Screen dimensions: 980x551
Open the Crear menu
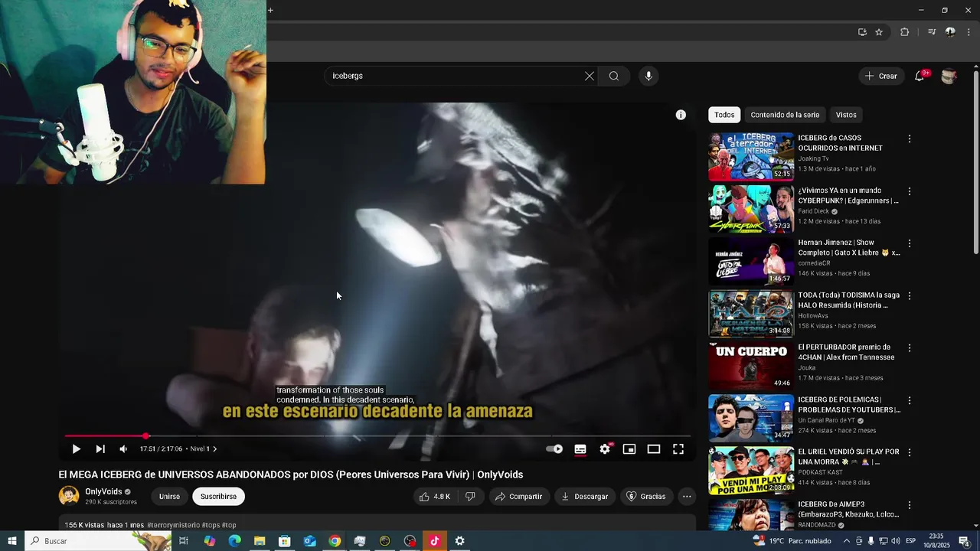coord(880,76)
